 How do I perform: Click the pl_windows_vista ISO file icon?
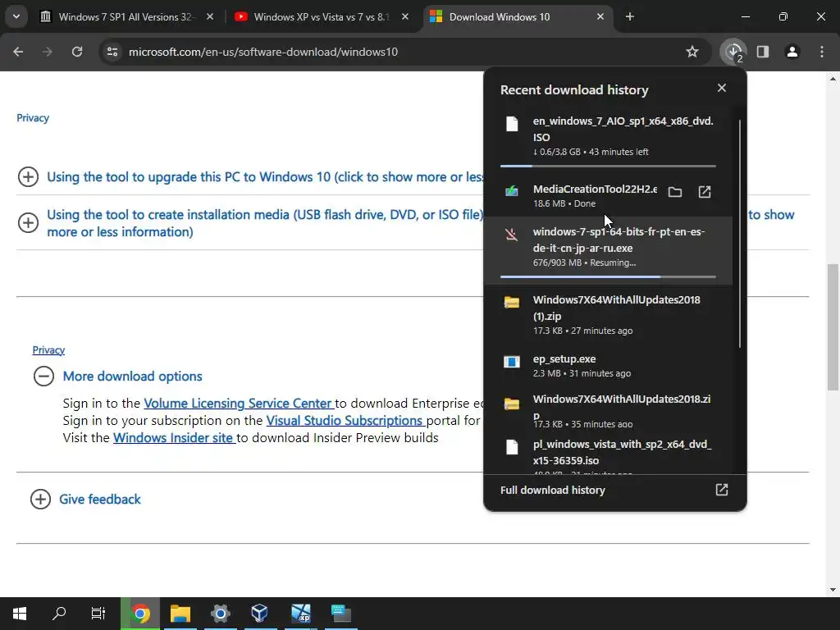tap(512, 447)
